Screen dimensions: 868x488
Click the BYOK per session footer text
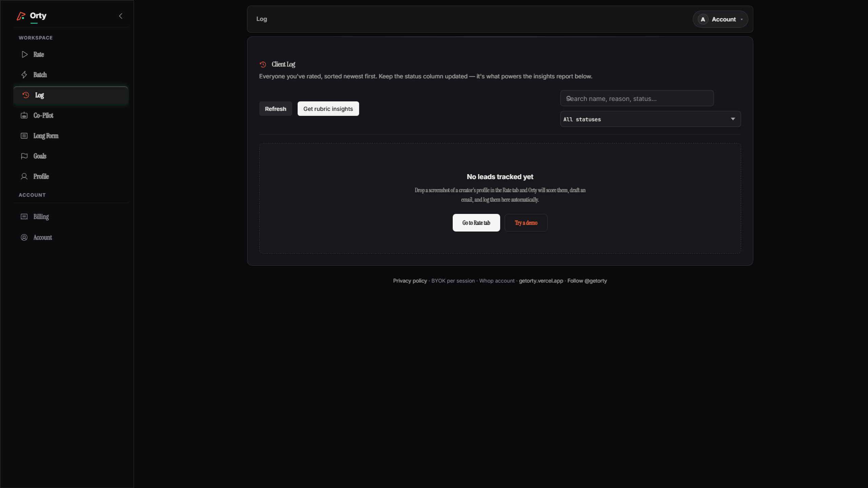[453, 281]
